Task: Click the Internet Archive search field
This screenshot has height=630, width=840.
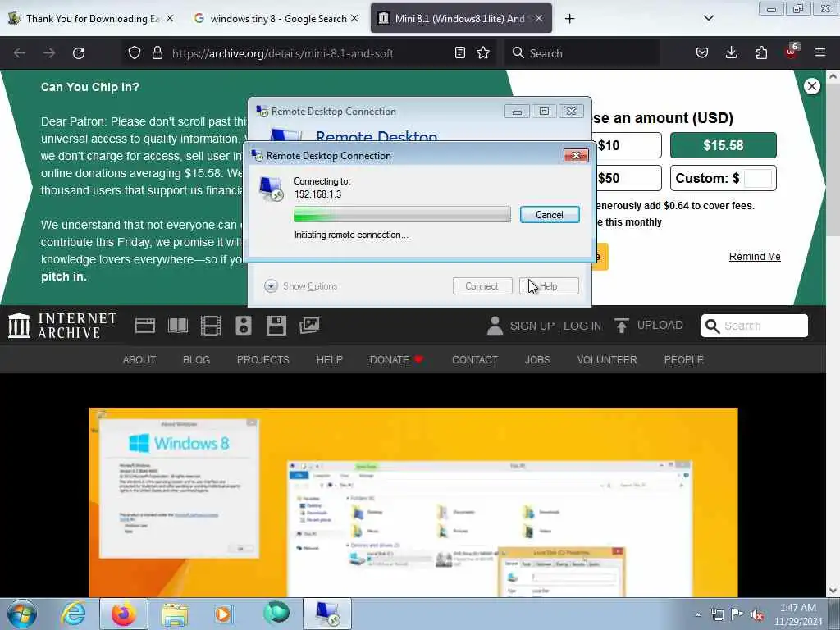Action: pos(755,326)
